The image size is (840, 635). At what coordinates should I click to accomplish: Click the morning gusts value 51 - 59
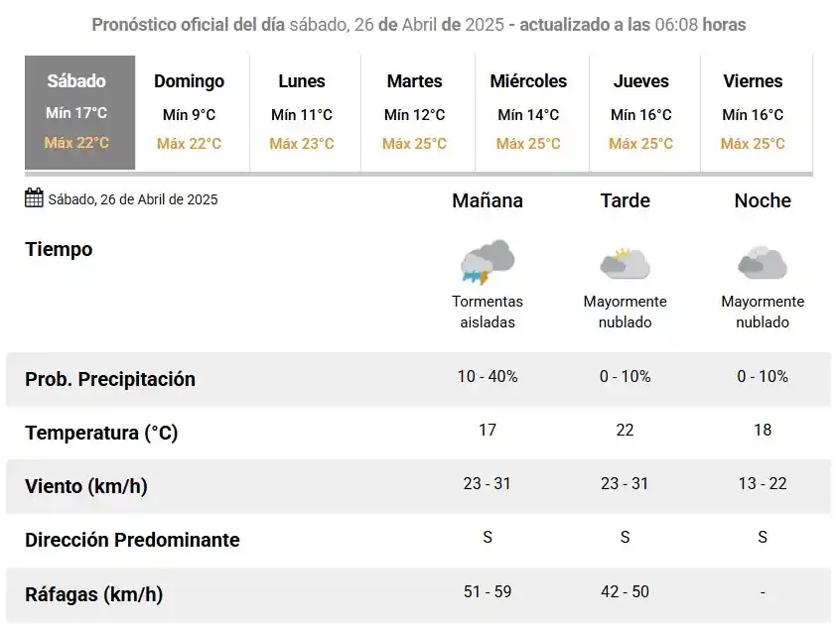click(487, 591)
